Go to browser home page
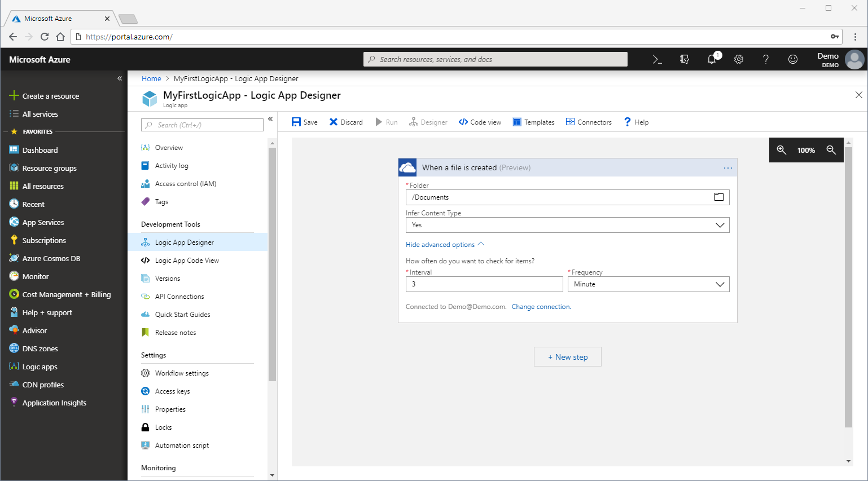Image resolution: width=868 pixels, height=481 pixels. click(x=60, y=37)
